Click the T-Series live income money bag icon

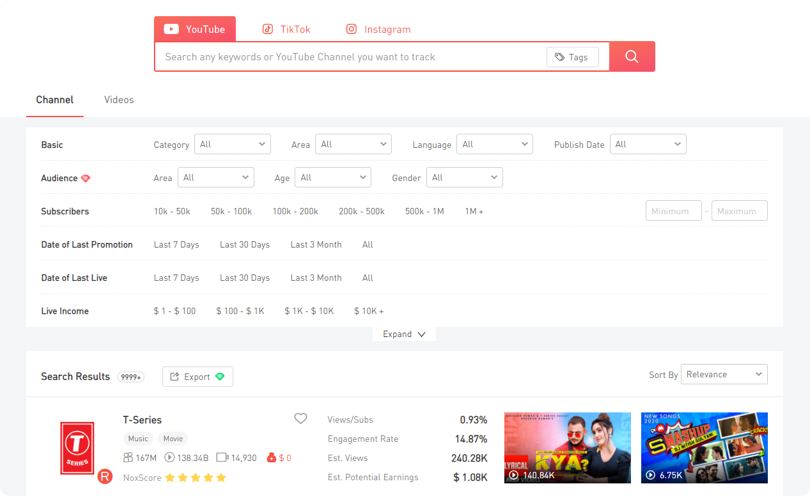[271, 458]
